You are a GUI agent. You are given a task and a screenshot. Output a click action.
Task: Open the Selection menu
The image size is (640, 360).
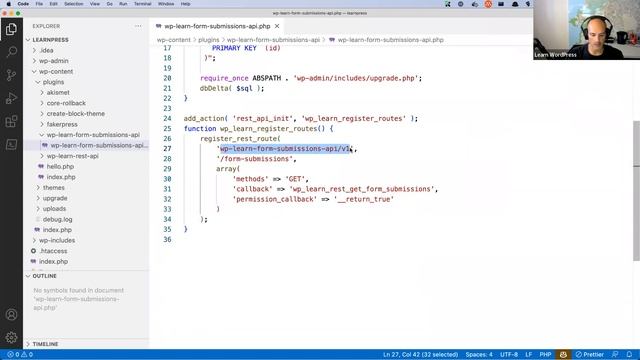click(74, 4)
